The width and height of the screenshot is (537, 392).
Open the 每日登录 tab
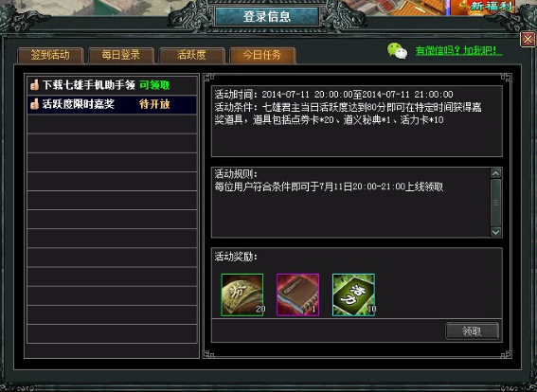[x=121, y=55]
